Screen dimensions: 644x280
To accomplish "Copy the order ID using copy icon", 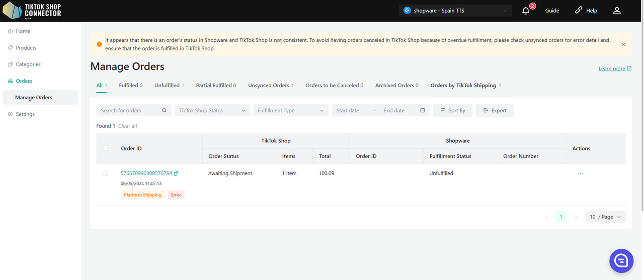I will pos(176,173).
